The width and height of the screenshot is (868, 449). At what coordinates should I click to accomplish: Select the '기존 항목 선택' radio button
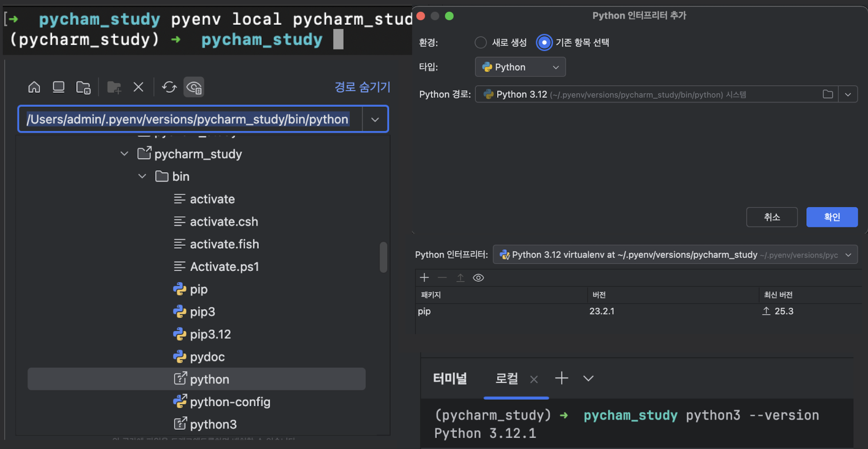coord(544,42)
